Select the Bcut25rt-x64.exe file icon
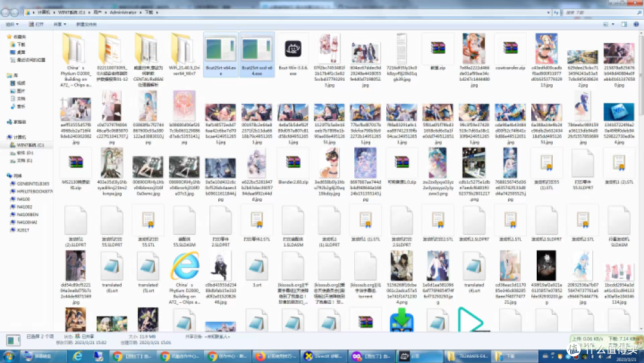Viewport: 644px width, 363px height. pos(221,50)
